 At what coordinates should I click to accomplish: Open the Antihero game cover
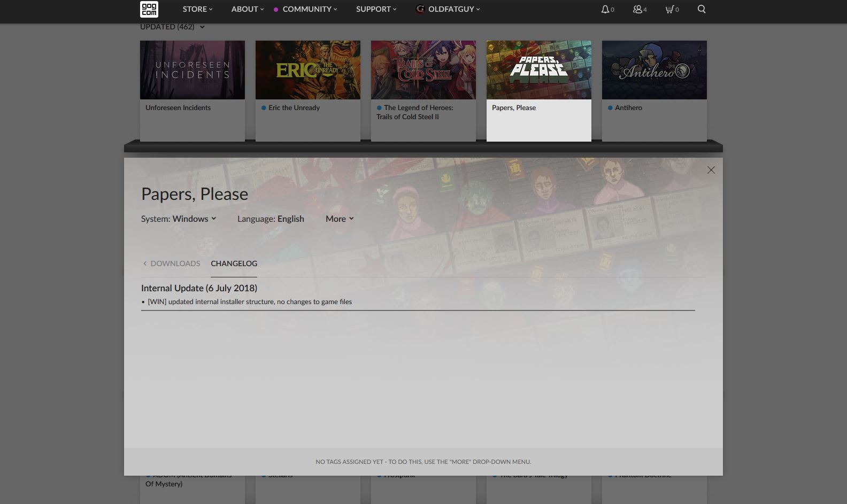(654, 70)
